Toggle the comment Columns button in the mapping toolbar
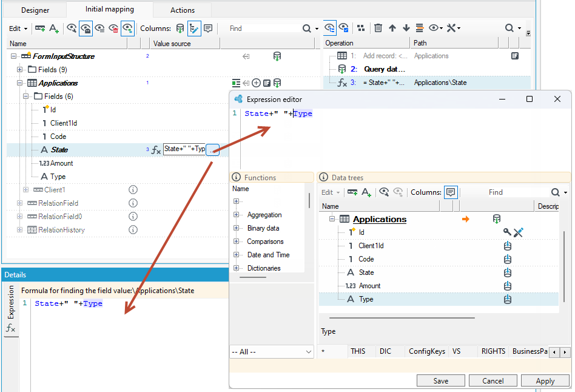Screen dimensions: 575x392 (x=208, y=29)
